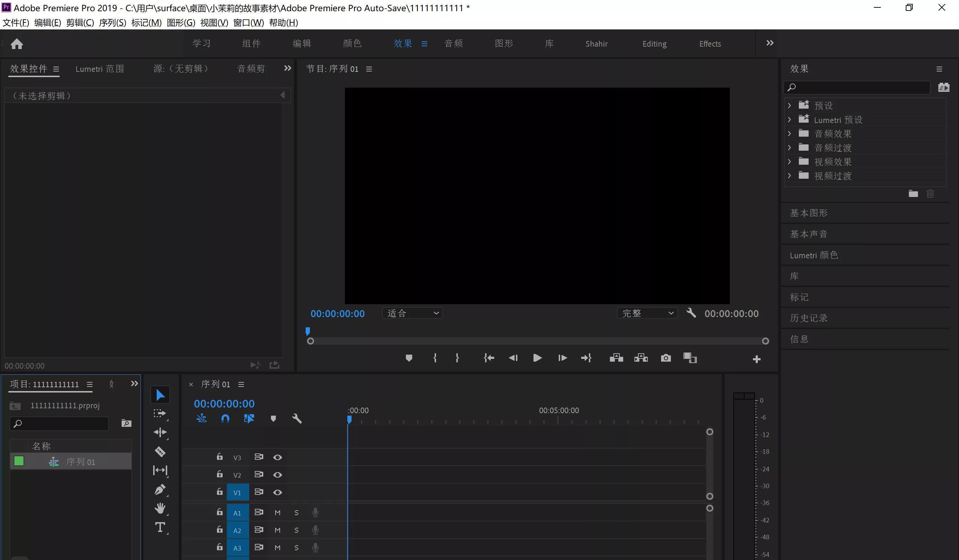Click accelerated effects filter icon
The width and height of the screenshot is (959, 560).
point(943,87)
